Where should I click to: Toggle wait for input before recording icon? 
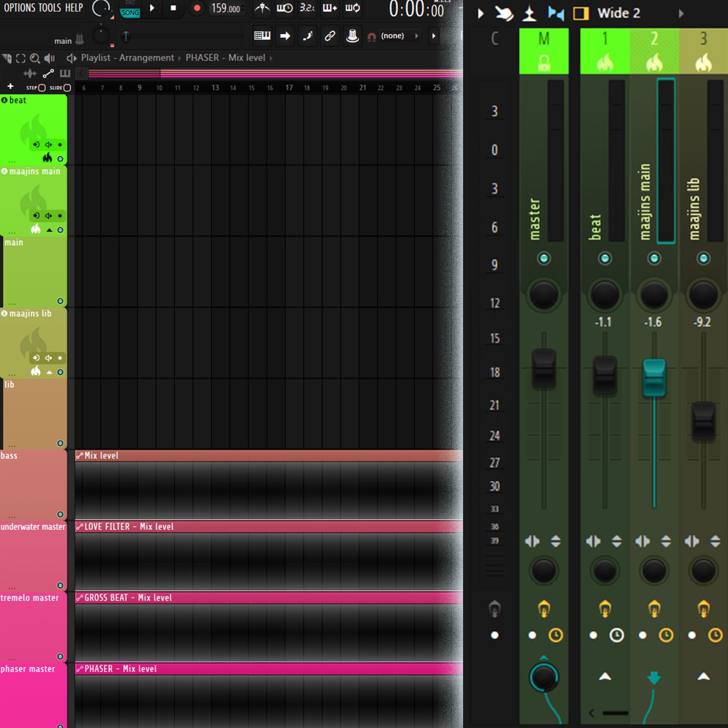click(x=285, y=8)
